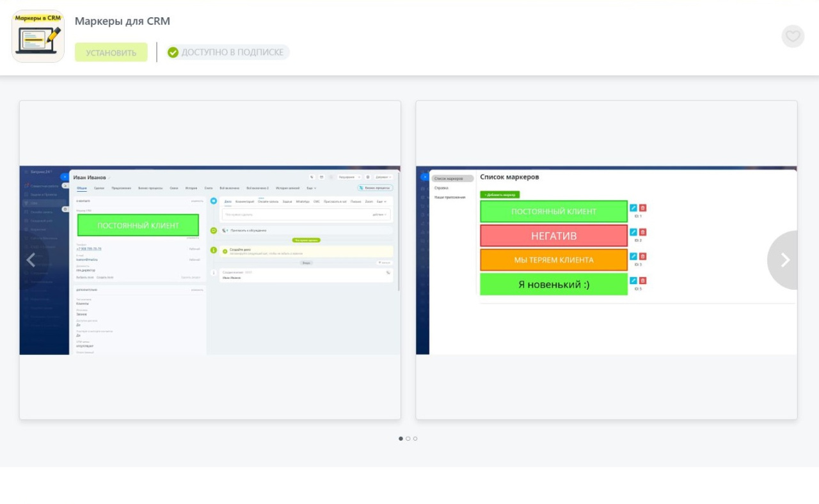Viewport: 819px width, 504px height.
Task: Click trash icon beside ПОСТОЯННЫЙ КЛИЕНТ marker
Action: (x=642, y=208)
